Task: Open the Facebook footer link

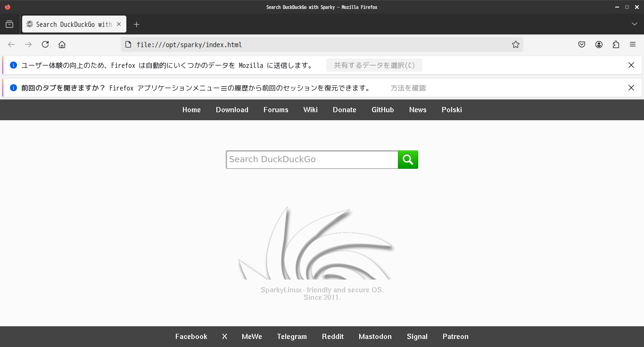Action: 191,337
